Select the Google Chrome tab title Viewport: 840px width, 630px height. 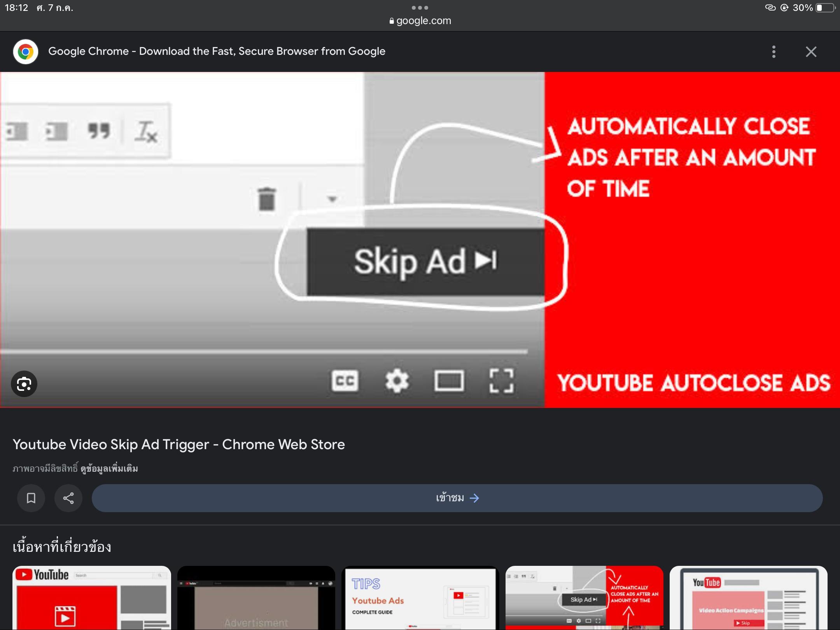tap(218, 51)
